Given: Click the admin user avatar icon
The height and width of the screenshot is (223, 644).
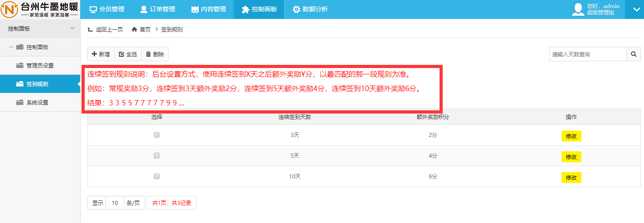Looking at the screenshot, I should pyautogui.click(x=578, y=9).
